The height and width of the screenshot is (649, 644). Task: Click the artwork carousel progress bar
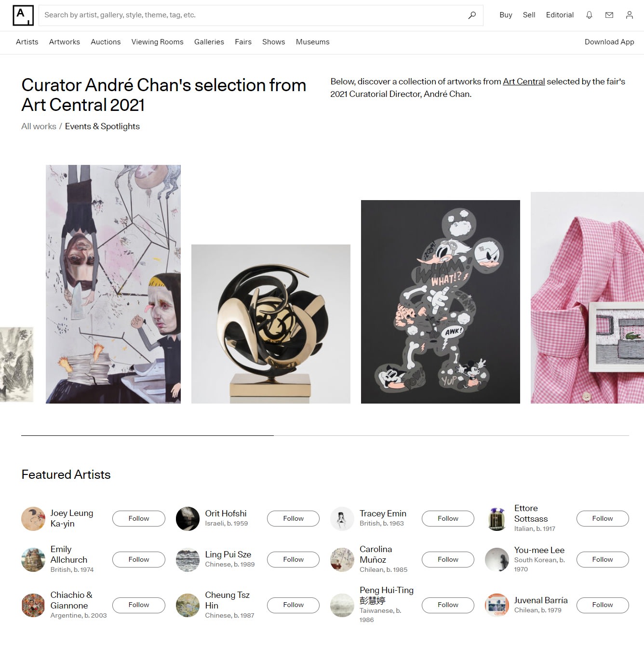[325, 435]
